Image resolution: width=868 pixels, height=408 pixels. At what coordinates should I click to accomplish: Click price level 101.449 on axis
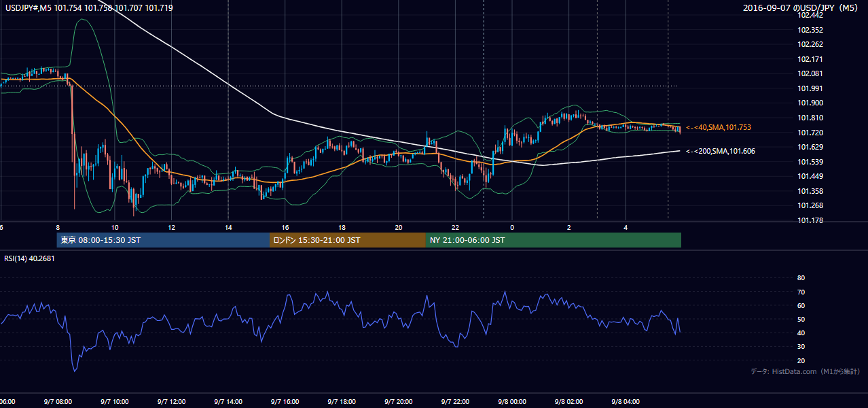(810, 177)
